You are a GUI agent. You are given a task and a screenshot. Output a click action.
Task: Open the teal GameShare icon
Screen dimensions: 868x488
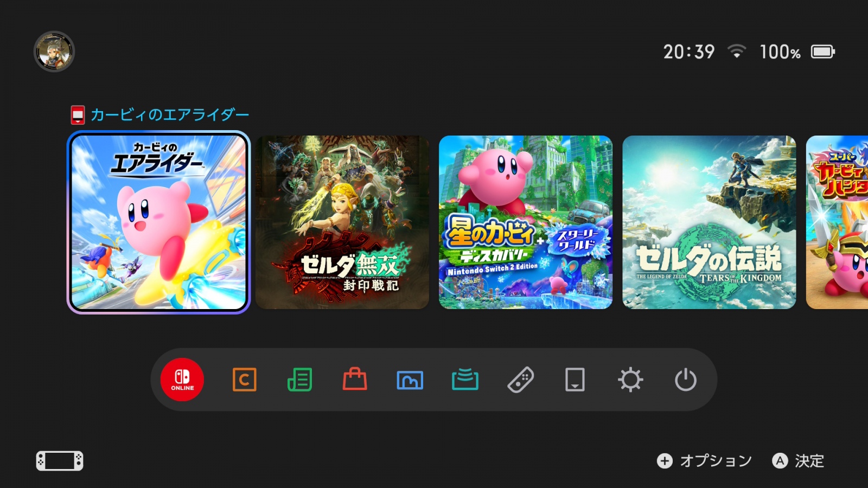(x=465, y=379)
